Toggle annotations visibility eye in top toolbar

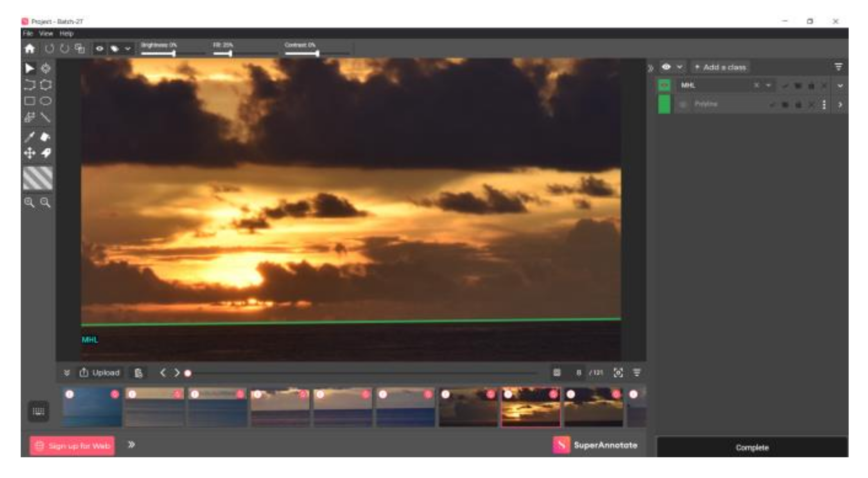click(x=99, y=49)
